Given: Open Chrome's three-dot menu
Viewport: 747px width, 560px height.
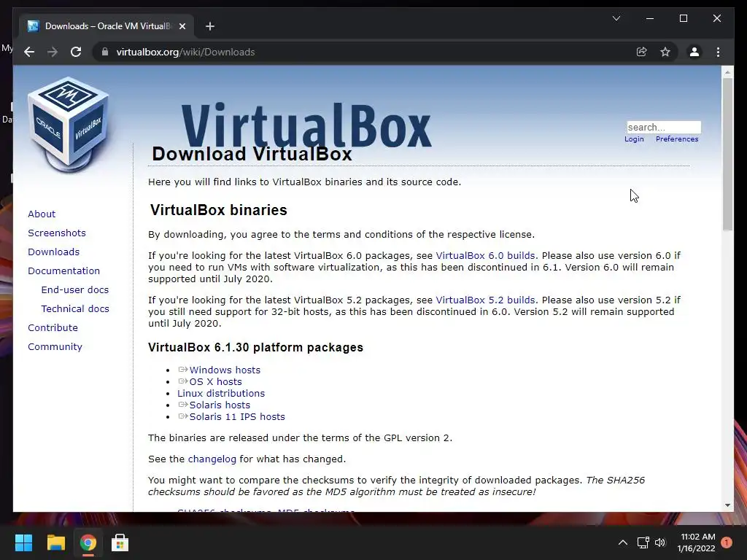Looking at the screenshot, I should pos(718,52).
